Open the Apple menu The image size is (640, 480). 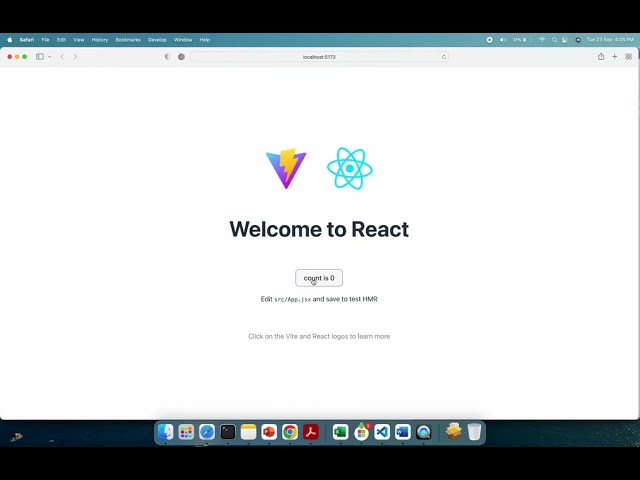click(x=10, y=40)
